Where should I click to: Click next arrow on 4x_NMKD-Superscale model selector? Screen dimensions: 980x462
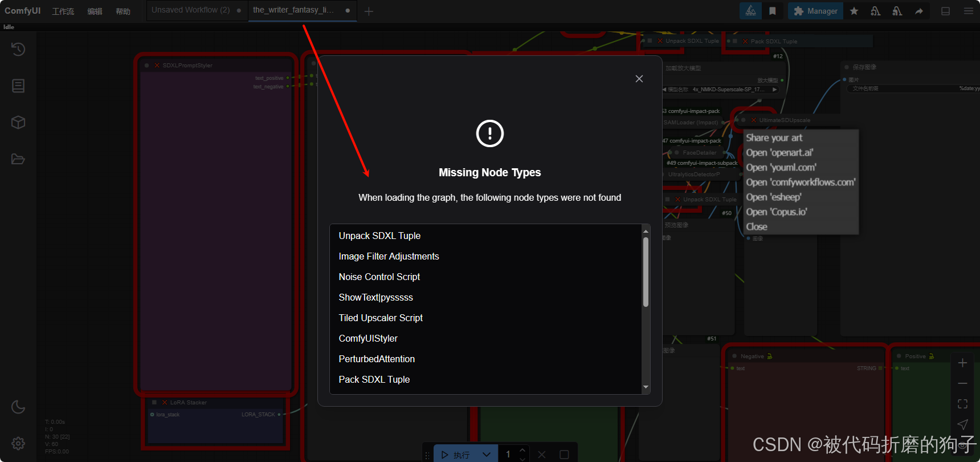tap(774, 90)
